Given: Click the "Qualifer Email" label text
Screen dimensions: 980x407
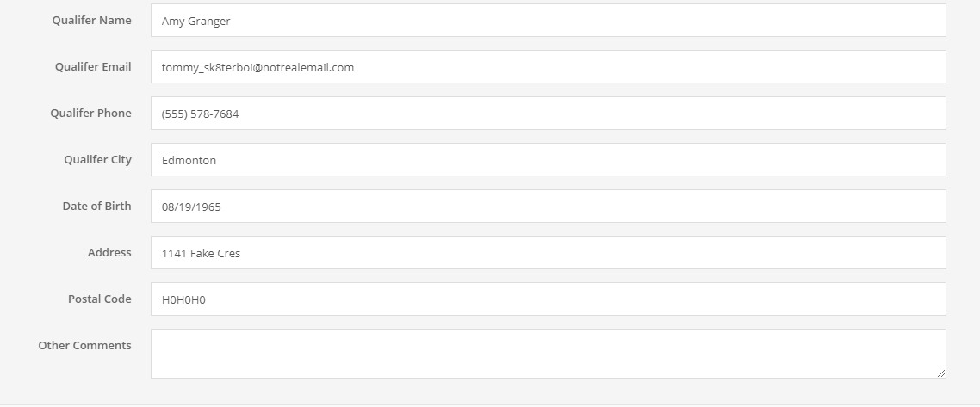Looking at the screenshot, I should tap(93, 66).
